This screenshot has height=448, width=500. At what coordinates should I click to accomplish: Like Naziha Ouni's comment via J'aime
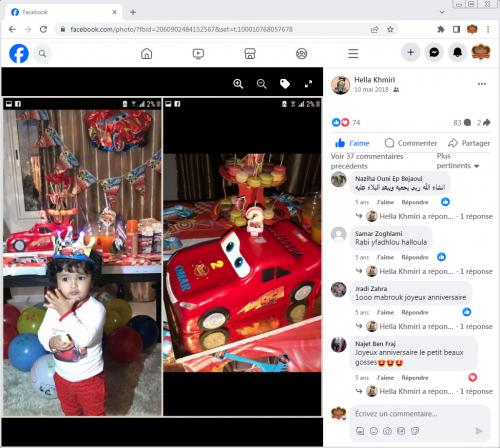point(385,202)
